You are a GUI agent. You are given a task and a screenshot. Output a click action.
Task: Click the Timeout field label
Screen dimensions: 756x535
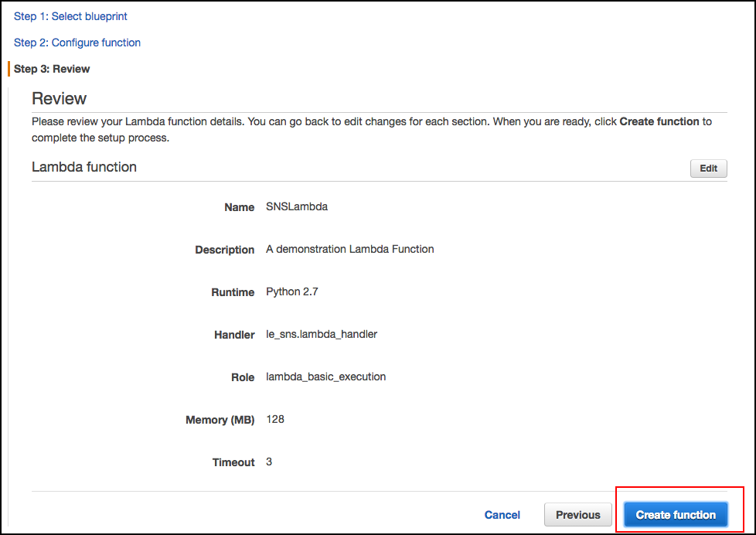[233, 462]
